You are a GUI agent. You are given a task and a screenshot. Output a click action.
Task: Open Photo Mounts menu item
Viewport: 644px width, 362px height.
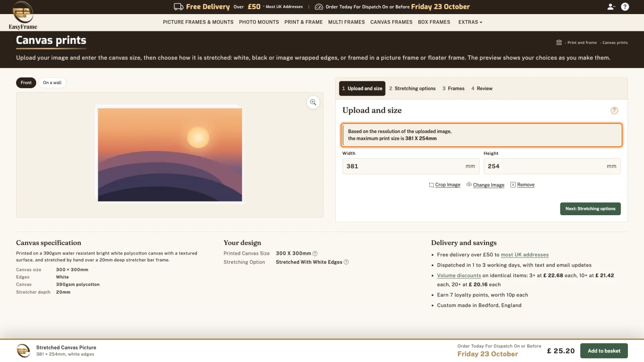point(259,22)
